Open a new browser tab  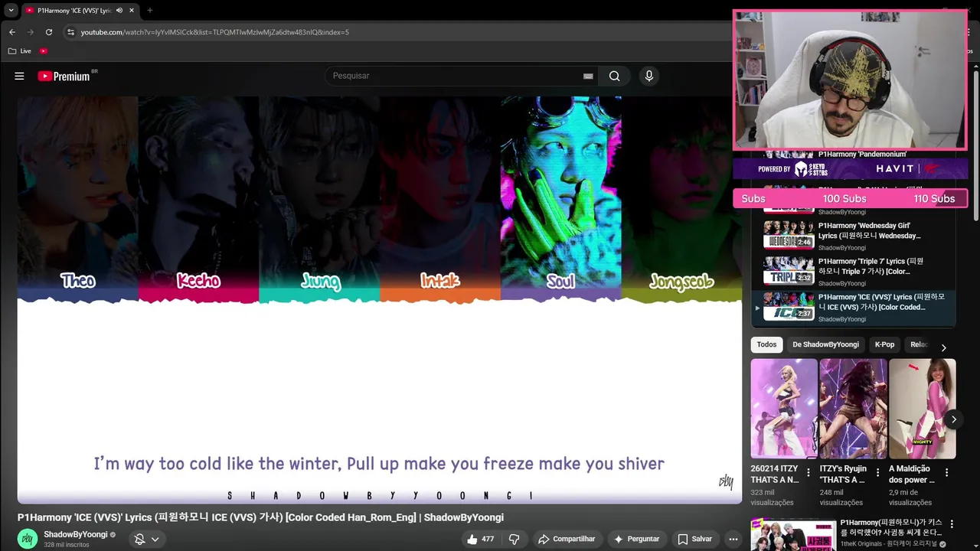149,10
